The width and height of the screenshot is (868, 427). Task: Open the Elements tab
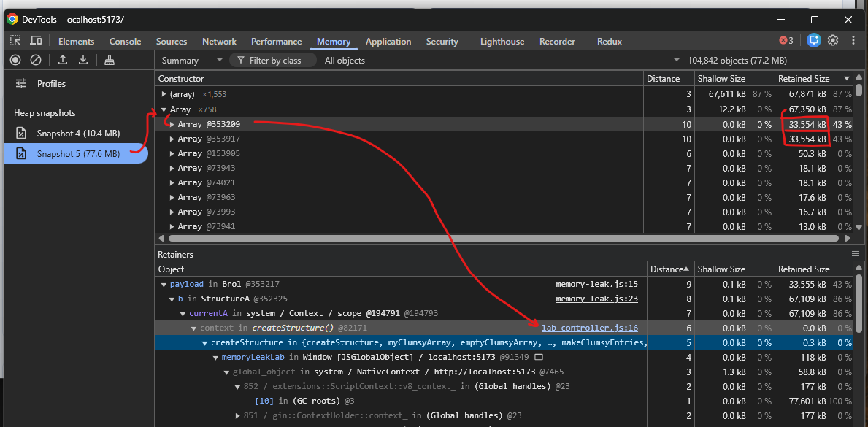76,42
